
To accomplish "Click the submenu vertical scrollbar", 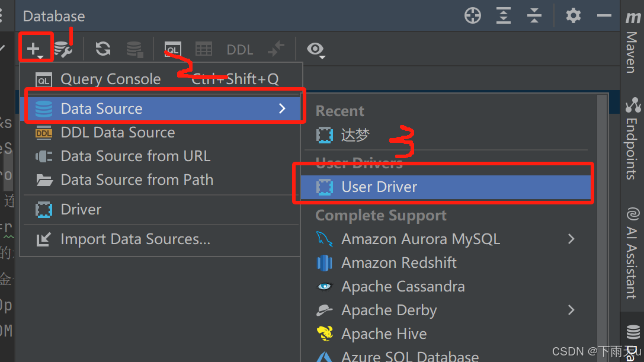I will coord(603,228).
